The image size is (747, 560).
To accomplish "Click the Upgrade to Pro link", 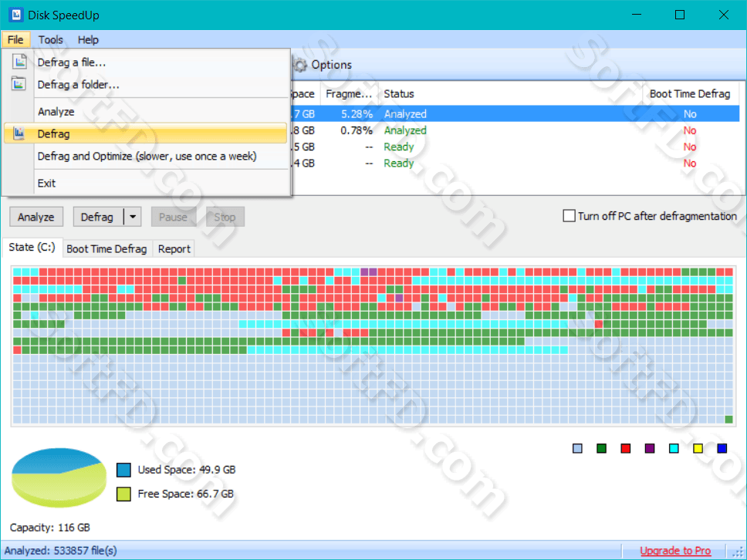I will click(x=675, y=551).
